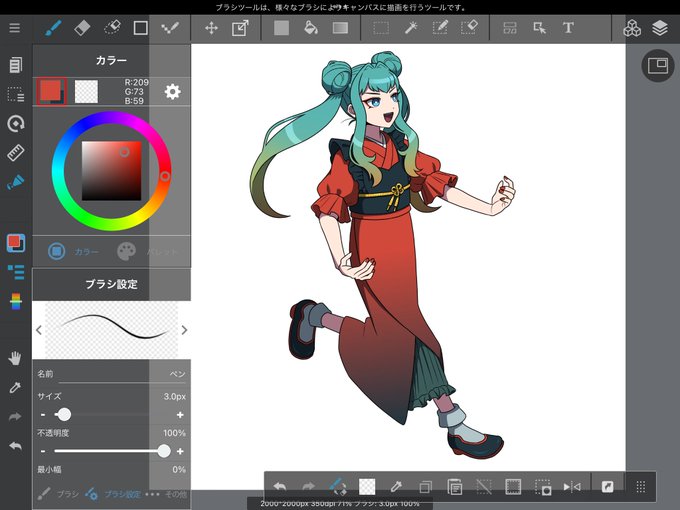
Task: Click the undo arrow in left sidebar
Action: [x=15, y=446]
